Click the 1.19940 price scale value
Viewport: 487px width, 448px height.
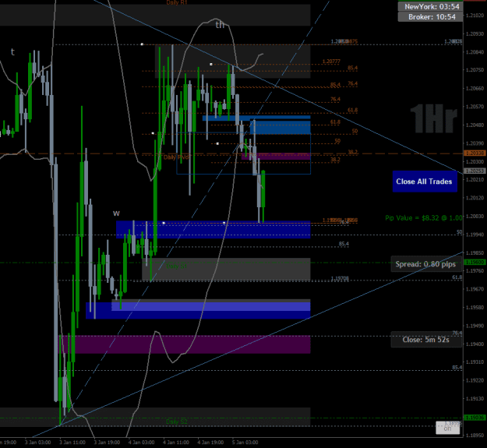click(475, 235)
